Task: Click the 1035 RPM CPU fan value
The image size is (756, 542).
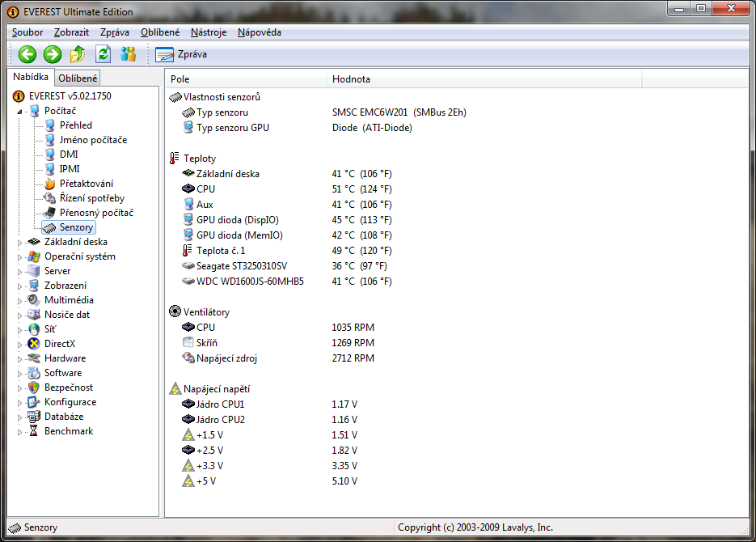Action: click(353, 328)
